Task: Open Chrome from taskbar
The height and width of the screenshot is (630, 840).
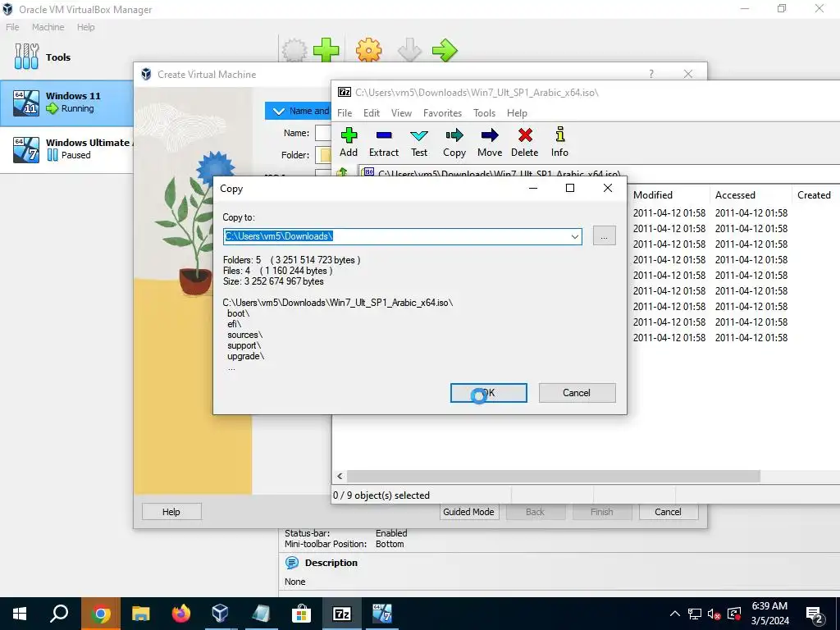Action: tap(100, 614)
